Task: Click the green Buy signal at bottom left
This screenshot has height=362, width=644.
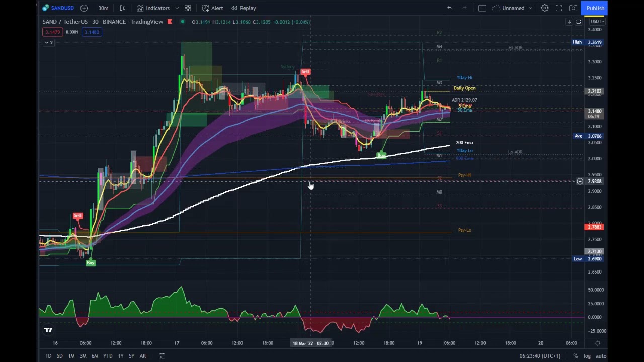Action: point(91,263)
